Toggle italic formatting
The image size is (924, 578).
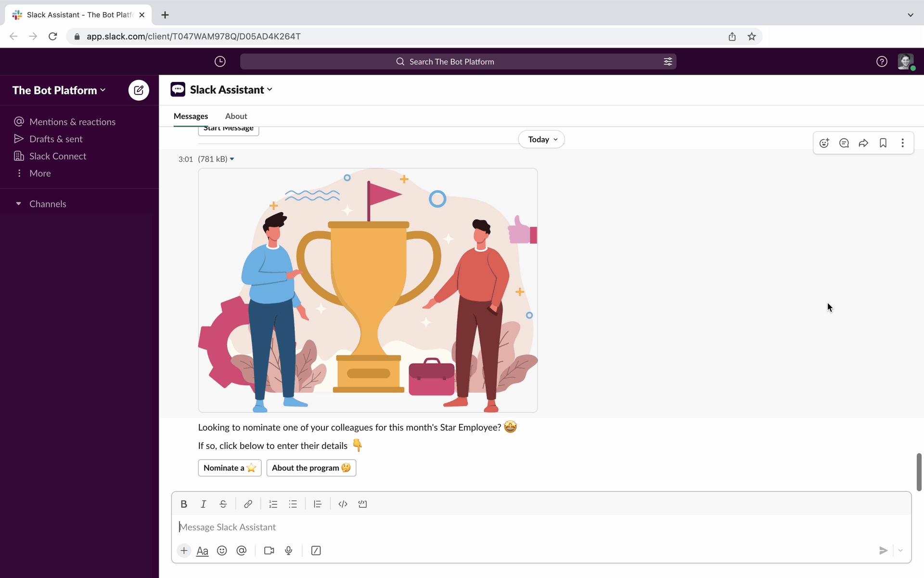(x=204, y=504)
